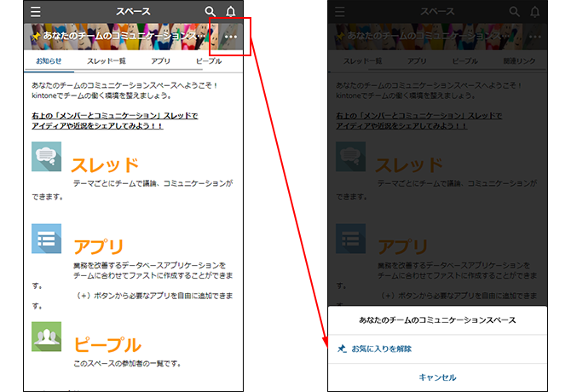Click the orange スレッド heading on left screen
This screenshot has width=571, height=392.
[x=104, y=164]
